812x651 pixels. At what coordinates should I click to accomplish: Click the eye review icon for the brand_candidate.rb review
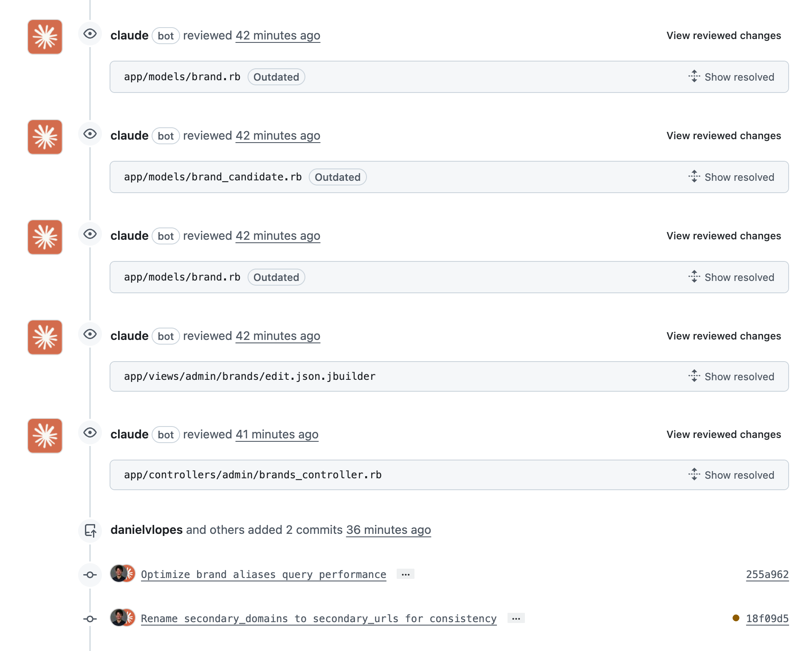[90, 134]
